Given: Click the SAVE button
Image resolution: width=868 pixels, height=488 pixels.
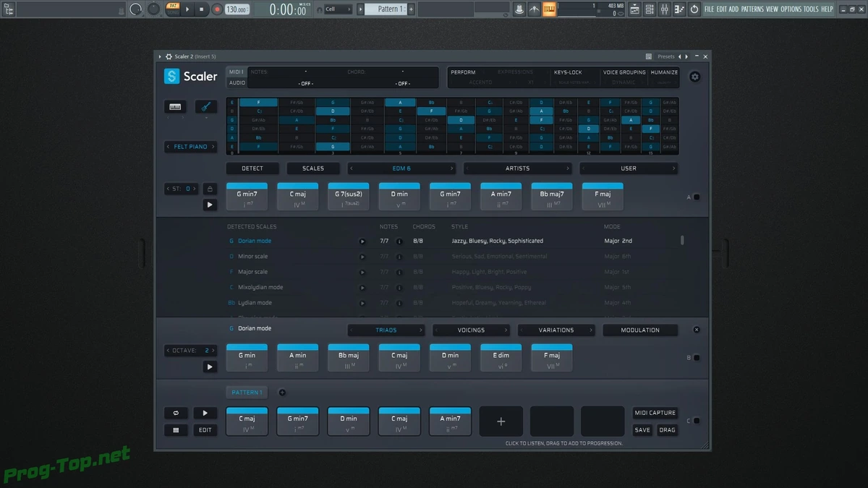Looking at the screenshot, I should pos(642,429).
